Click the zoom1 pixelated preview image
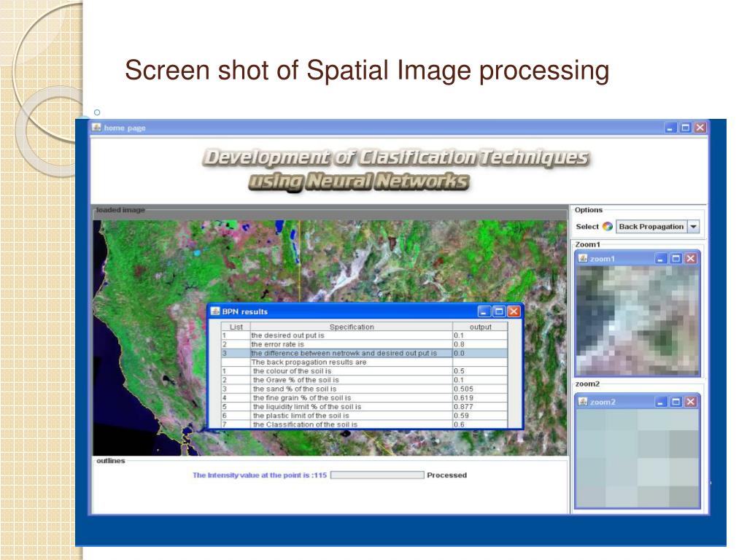This screenshot has height=560, width=747. (638, 321)
